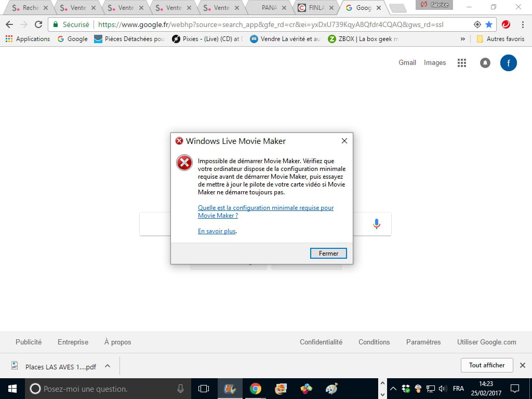Screen dimensions: 532x399
Task: Reload the Google page
Action: (38, 24)
